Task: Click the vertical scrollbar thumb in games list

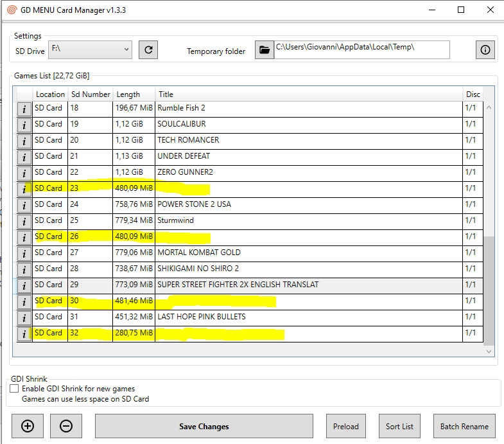Action: click(489, 290)
